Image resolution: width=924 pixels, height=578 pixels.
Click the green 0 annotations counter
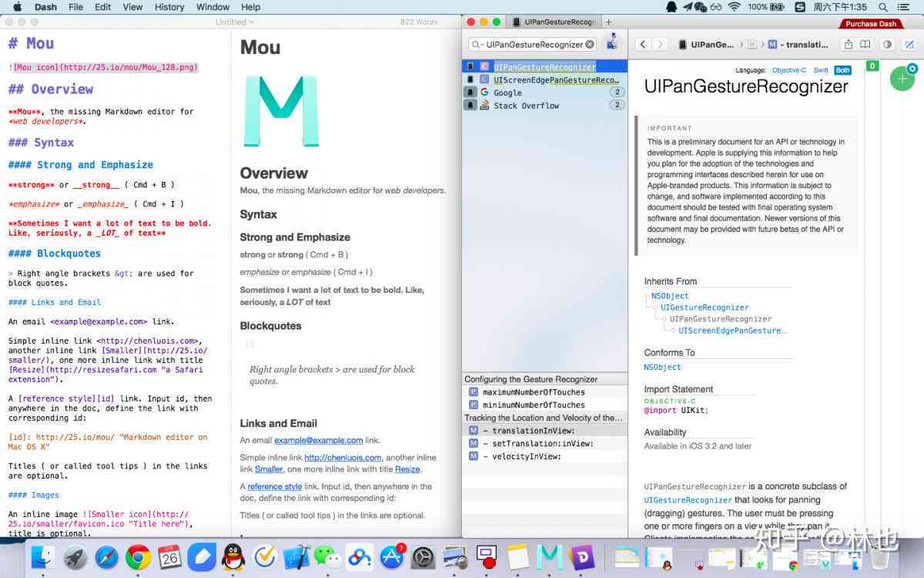[872, 66]
